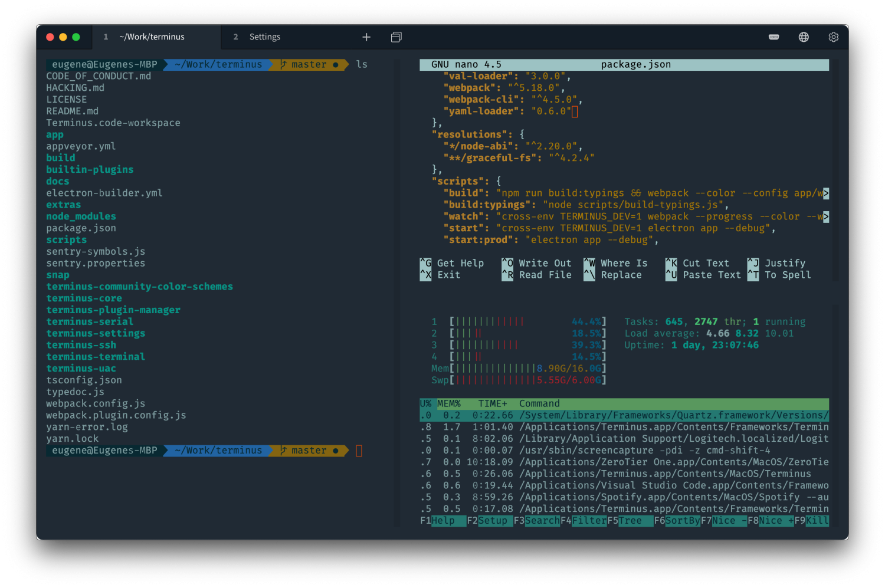Click the node_modules directory name

[x=81, y=217]
